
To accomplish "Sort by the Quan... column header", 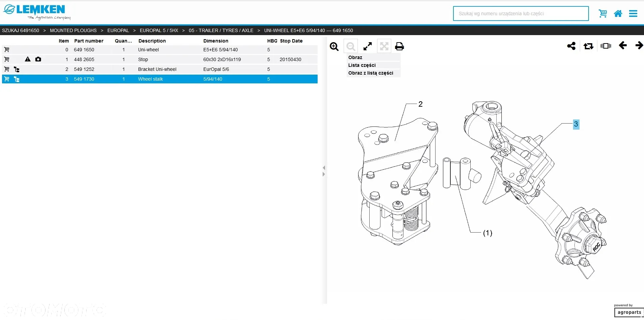I will pyautogui.click(x=123, y=41).
